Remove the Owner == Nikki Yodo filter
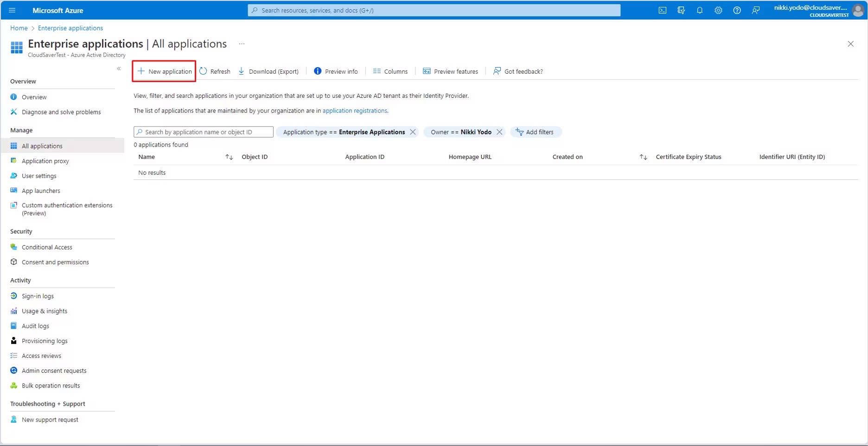The width and height of the screenshot is (868, 446). coord(499,132)
